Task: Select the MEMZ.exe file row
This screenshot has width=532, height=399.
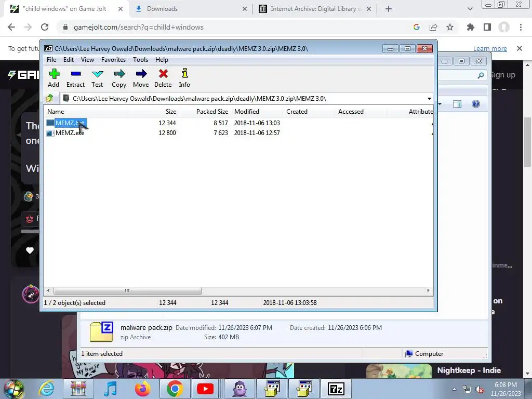Action: 239,133
